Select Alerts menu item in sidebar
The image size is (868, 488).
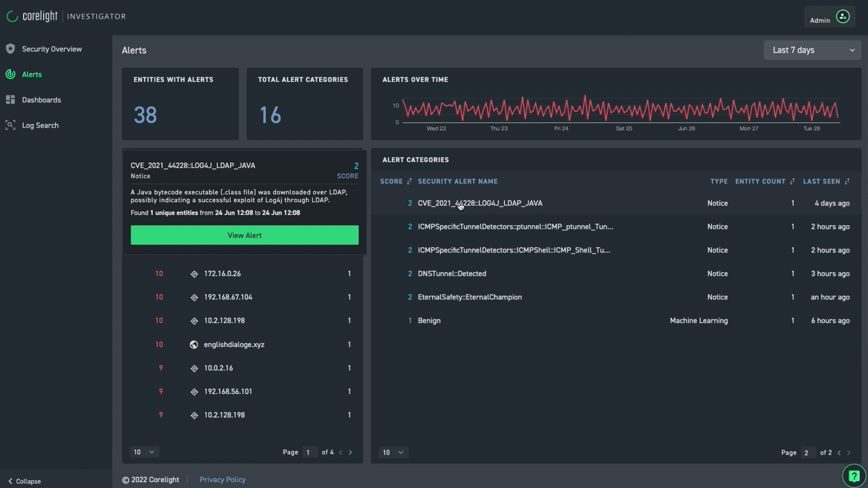32,75
